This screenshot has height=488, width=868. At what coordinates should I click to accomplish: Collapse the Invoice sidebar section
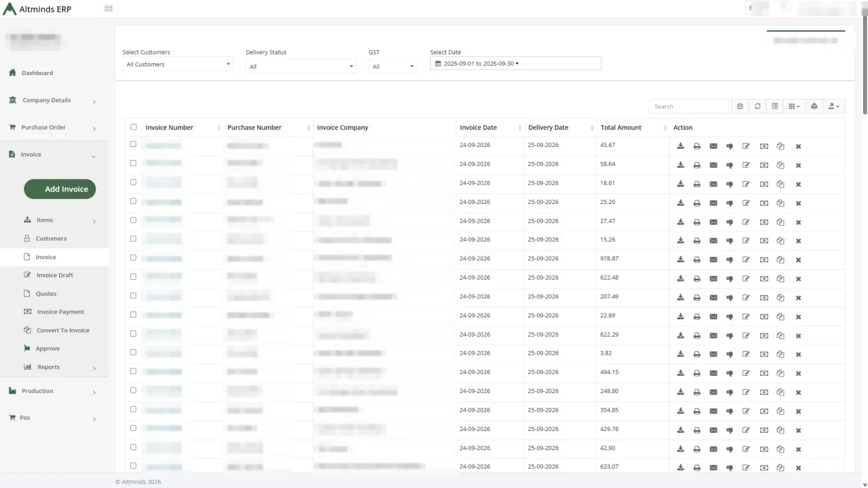(x=54, y=155)
